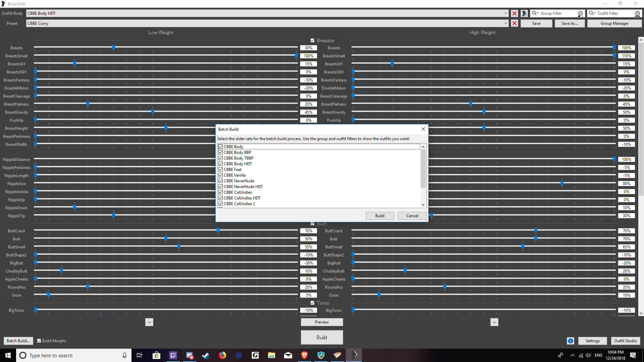The height and width of the screenshot is (362, 644).
Task: Click the High Weight RoundAss slider handle
Action: [444, 287]
